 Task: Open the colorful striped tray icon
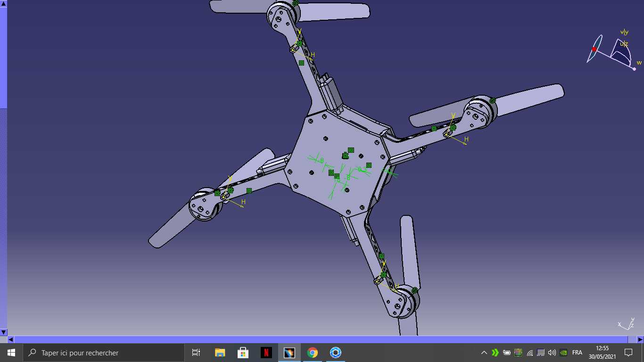(518, 353)
